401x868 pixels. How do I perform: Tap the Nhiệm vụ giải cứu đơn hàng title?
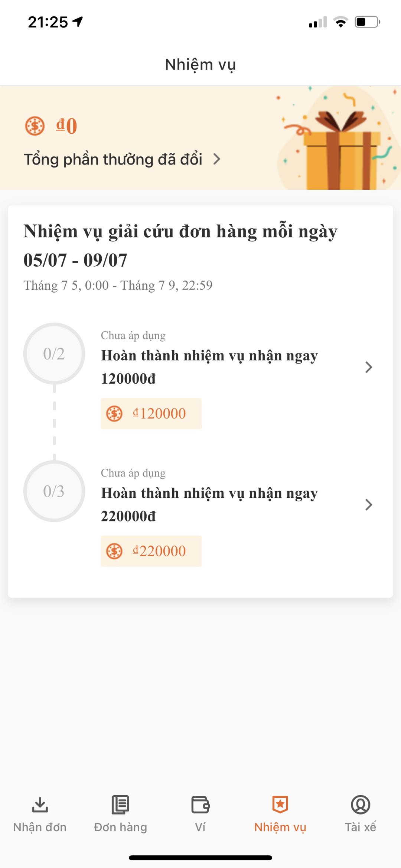click(180, 245)
